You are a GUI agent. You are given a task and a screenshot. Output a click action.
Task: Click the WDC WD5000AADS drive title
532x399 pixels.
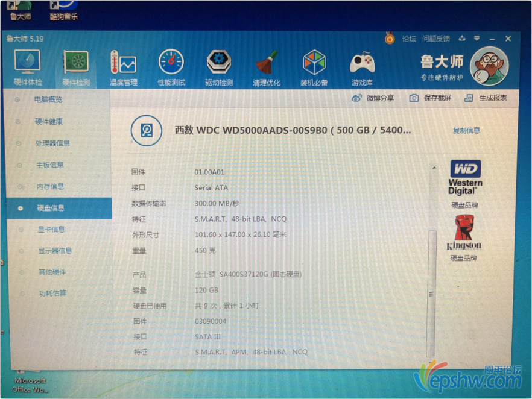coord(293,130)
